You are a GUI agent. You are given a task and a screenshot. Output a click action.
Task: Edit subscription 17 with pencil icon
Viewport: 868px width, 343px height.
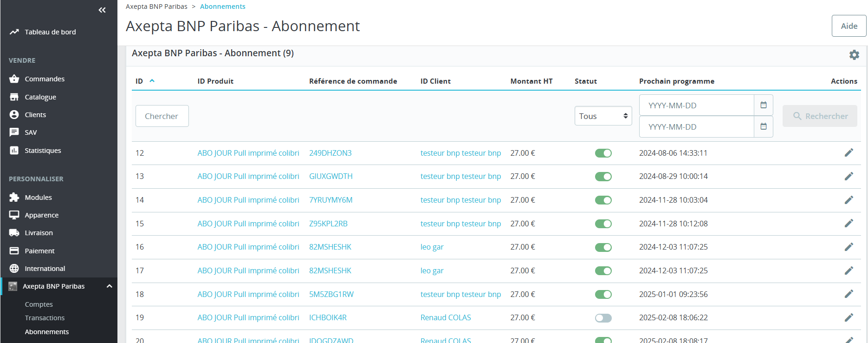coord(849,270)
